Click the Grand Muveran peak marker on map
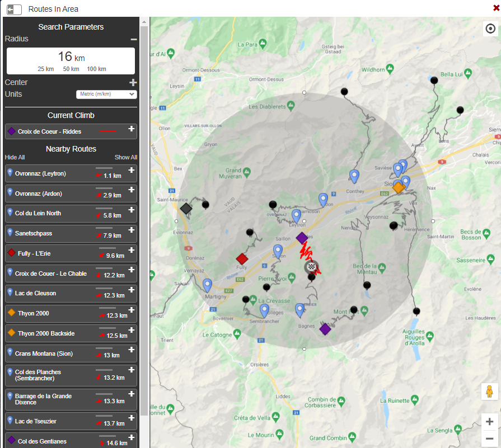 tap(247, 172)
